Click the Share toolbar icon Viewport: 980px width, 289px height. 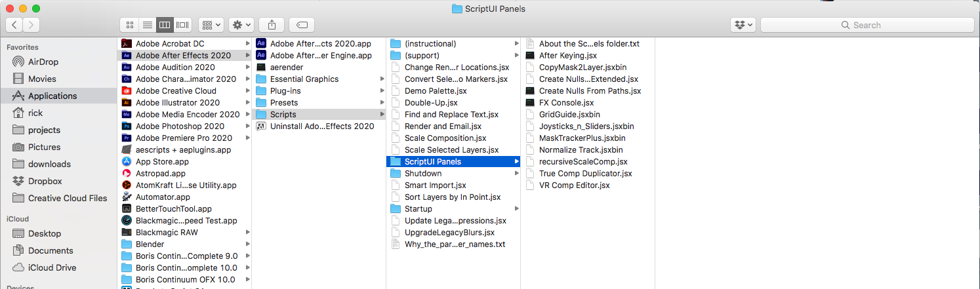[x=272, y=25]
